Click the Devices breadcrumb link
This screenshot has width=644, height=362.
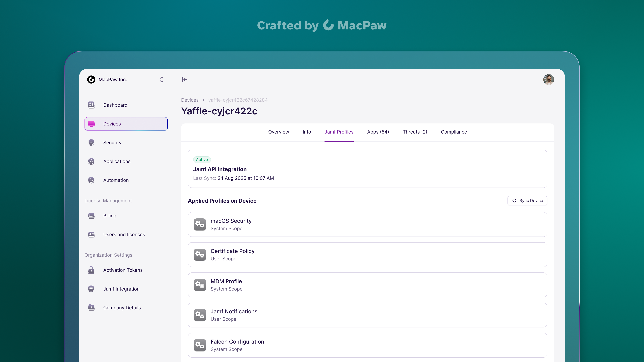tap(190, 100)
